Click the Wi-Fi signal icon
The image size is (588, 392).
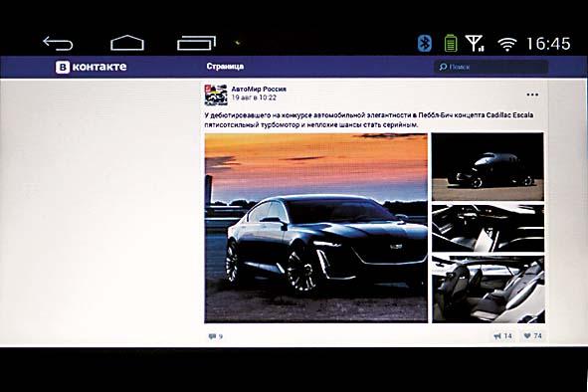tap(507, 44)
